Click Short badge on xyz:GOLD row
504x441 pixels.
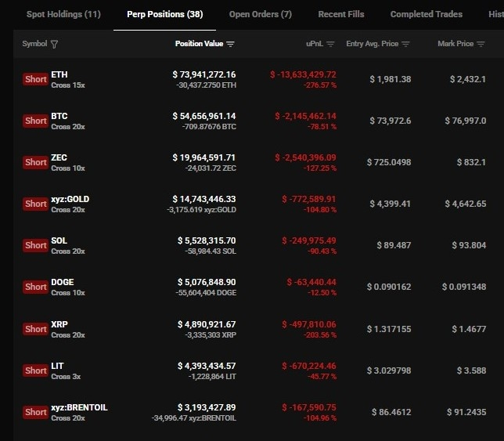click(36, 204)
